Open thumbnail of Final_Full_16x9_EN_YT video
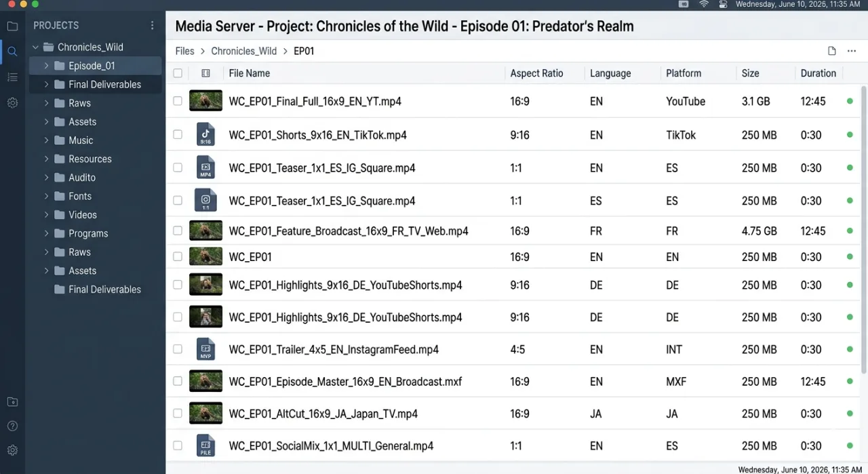The image size is (868, 474). point(205,101)
